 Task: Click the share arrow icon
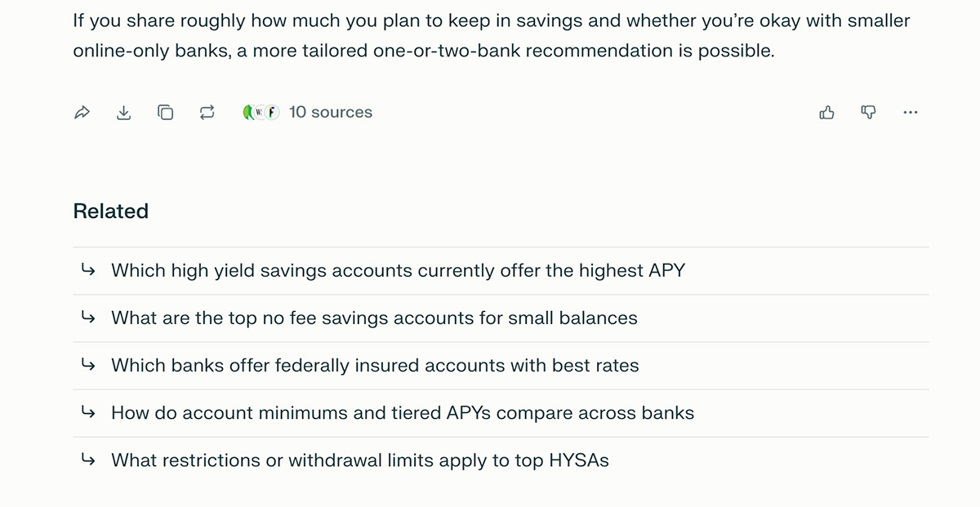pos(82,113)
